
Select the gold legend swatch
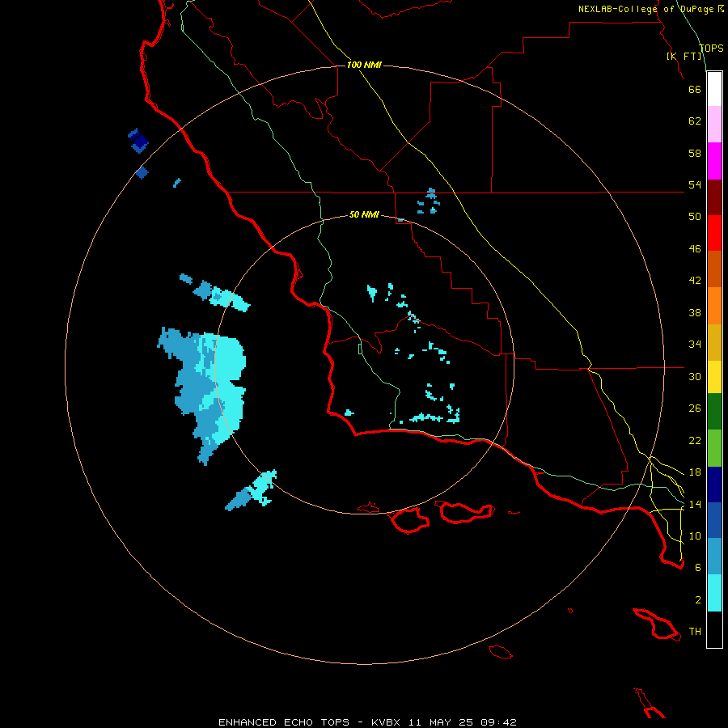point(714,342)
